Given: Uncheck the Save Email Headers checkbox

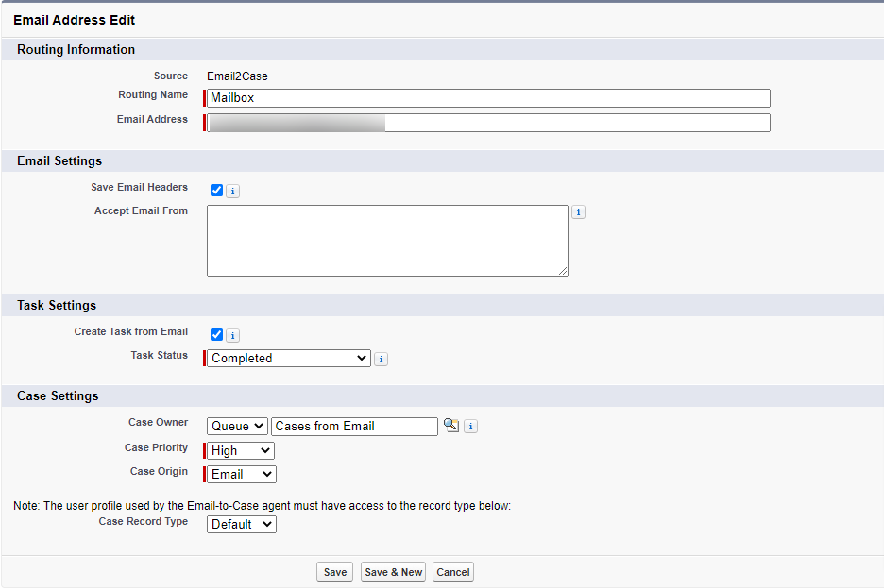Looking at the screenshot, I should tap(216, 190).
